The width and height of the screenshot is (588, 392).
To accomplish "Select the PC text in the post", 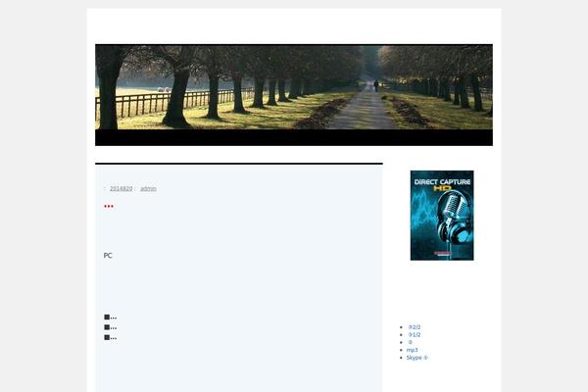I will point(108,256).
